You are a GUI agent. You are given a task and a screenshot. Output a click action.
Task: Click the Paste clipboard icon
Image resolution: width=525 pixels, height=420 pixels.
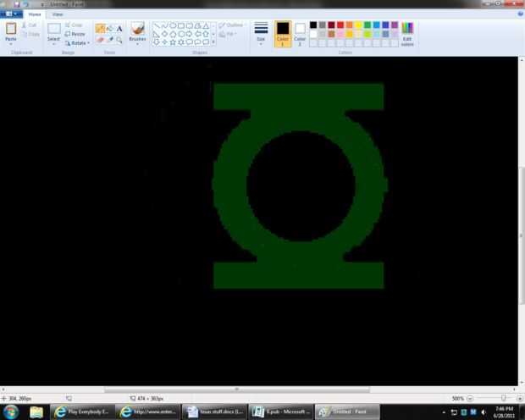(11, 29)
